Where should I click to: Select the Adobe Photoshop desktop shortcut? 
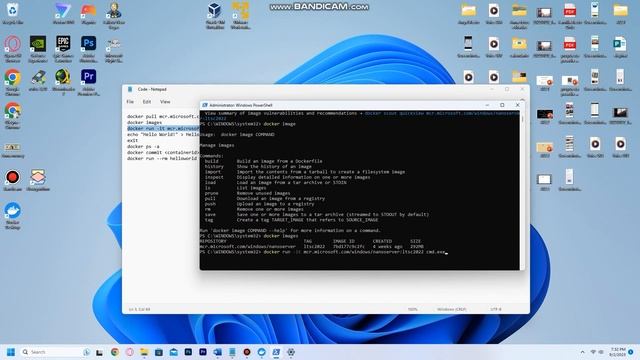89,49
